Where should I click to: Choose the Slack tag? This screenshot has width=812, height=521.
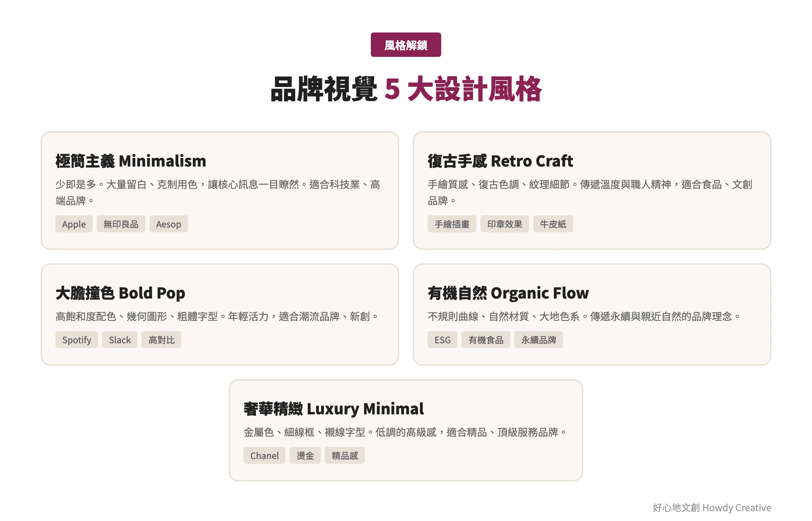[x=120, y=340]
